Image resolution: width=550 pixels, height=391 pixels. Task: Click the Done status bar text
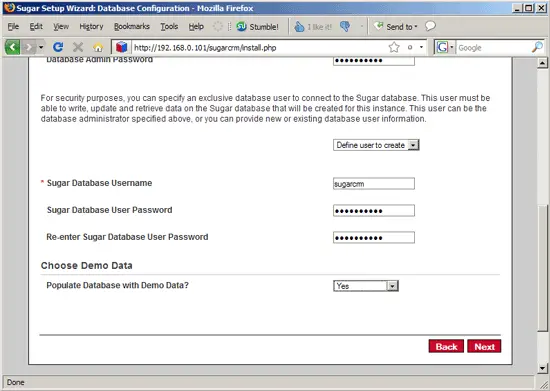16,382
